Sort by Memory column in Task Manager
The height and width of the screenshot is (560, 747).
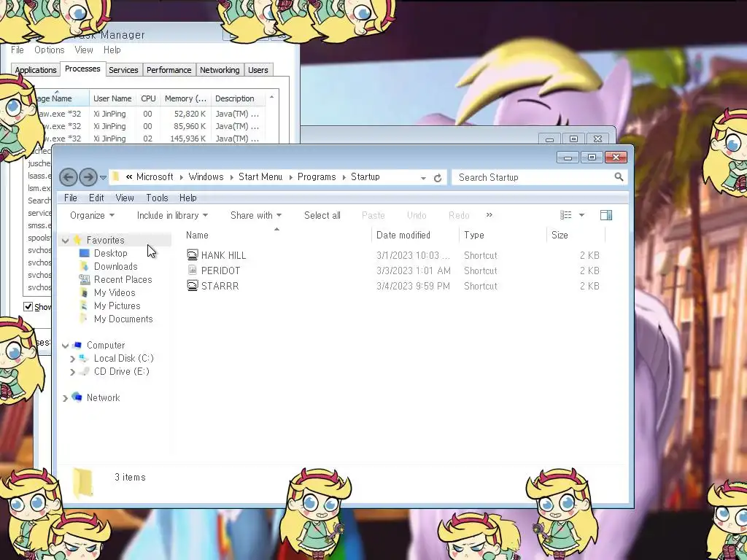185,98
